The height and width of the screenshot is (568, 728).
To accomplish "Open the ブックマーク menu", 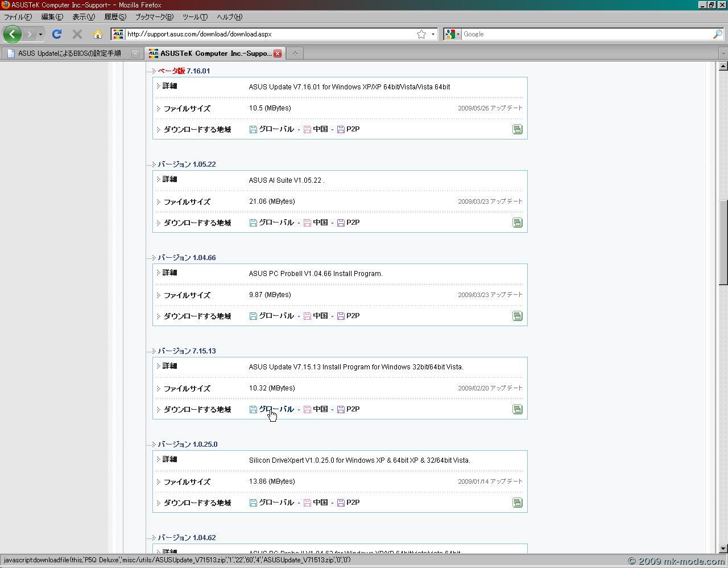I will tap(154, 17).
